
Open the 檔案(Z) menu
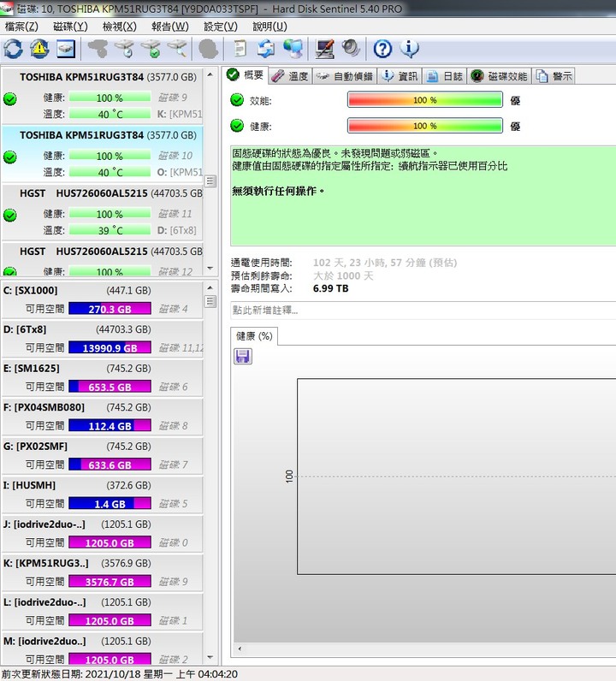[x=21, y=27]
